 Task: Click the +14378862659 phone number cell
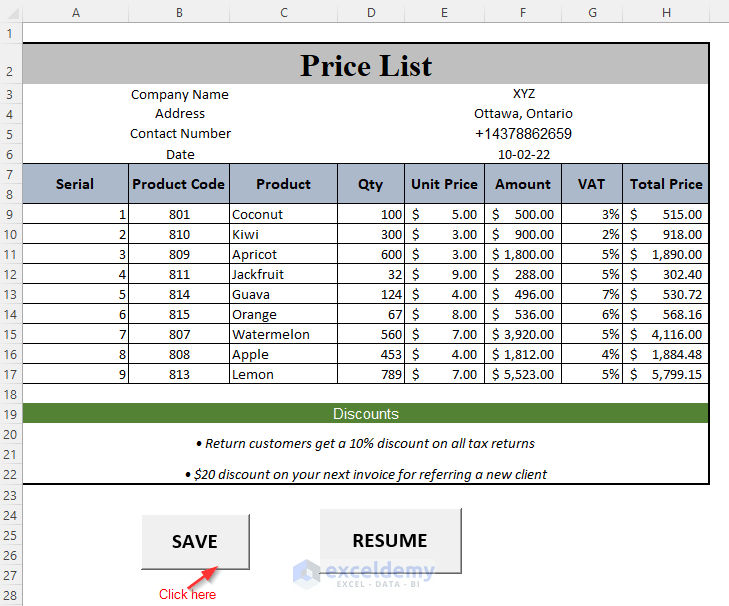523,134
